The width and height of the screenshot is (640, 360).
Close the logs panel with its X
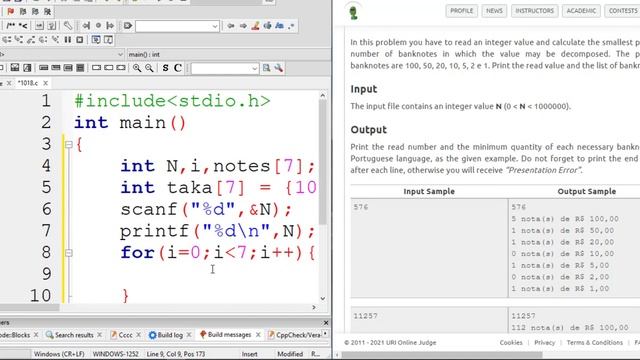click(x=326, y=323)
